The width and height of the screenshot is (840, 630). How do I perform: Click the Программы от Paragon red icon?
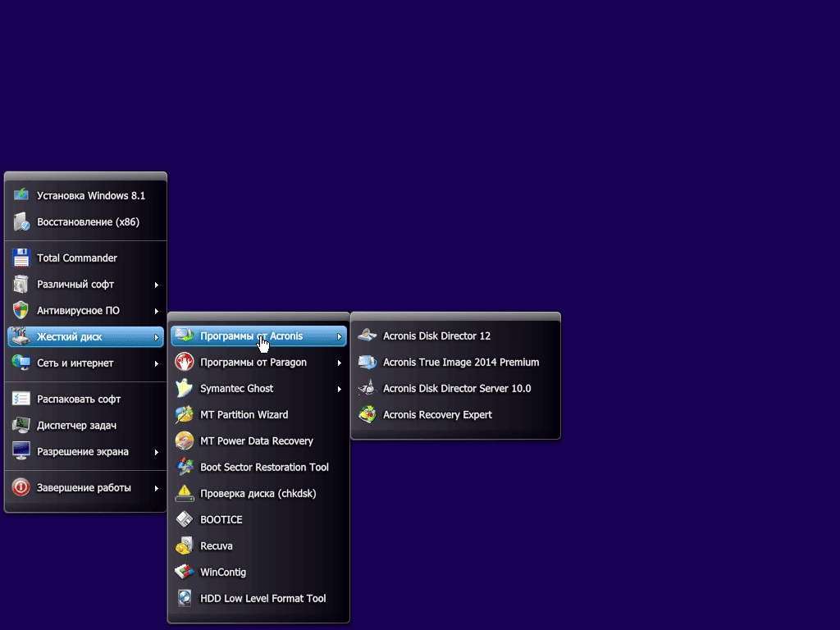coord(185,362)
